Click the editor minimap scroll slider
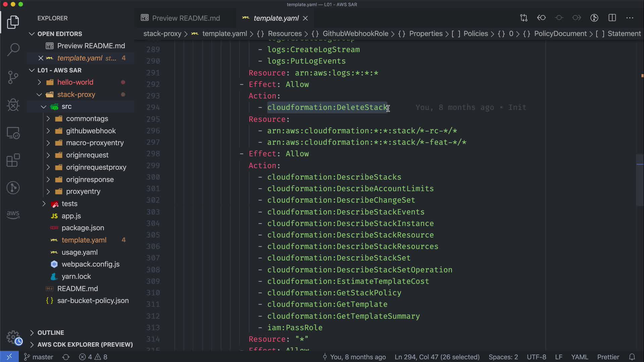 (639, 179)
